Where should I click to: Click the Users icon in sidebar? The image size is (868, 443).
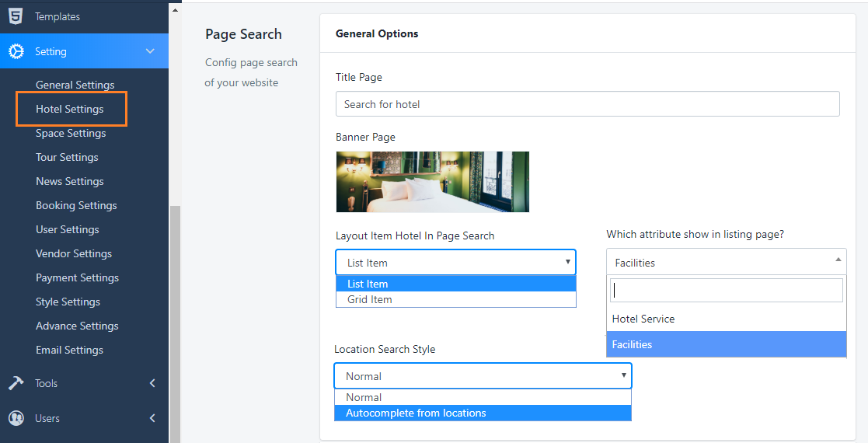[16, 418]
